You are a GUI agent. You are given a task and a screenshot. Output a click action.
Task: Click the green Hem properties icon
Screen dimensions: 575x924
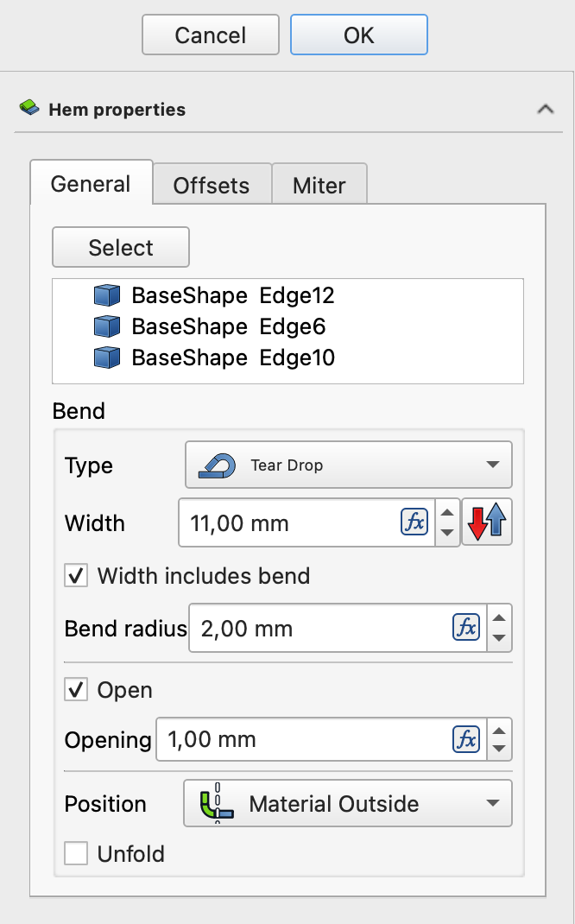[x=29, y=110]
